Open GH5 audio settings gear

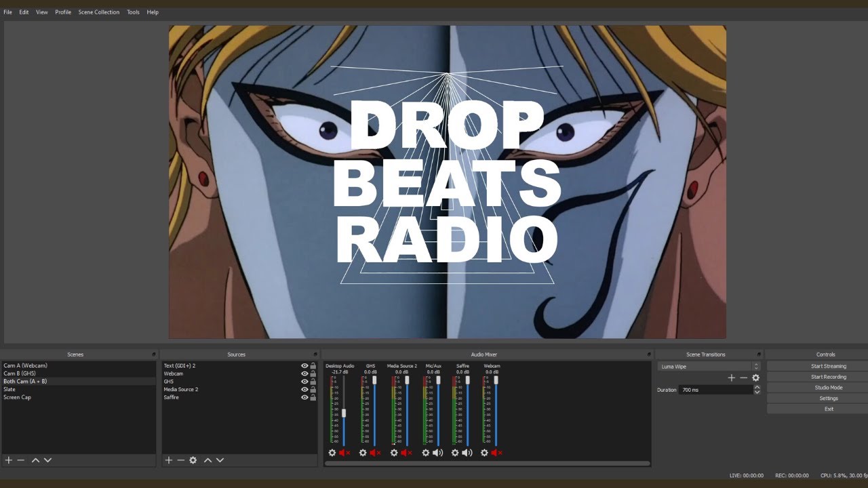tap(363, 453)
